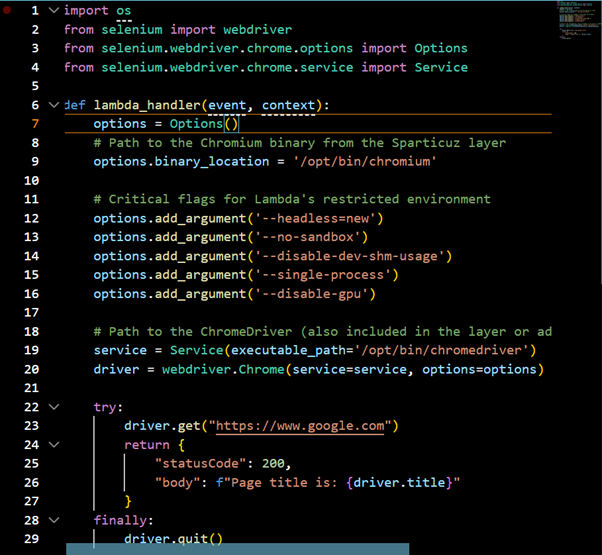
Task: Fold the return dictionary at line 24
Action: click(x=54, y=445)
